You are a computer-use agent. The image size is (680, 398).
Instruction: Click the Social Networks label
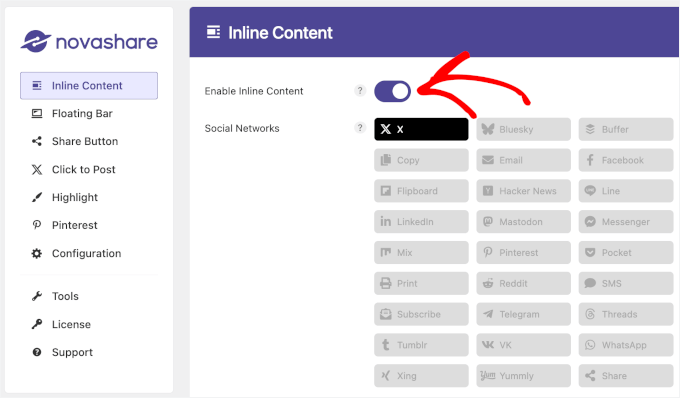click(x=242, y=128)
